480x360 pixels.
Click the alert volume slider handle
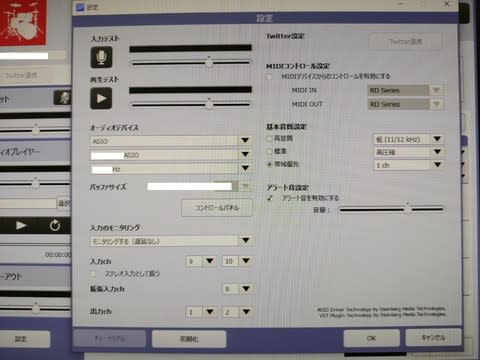tap(407, 209)
